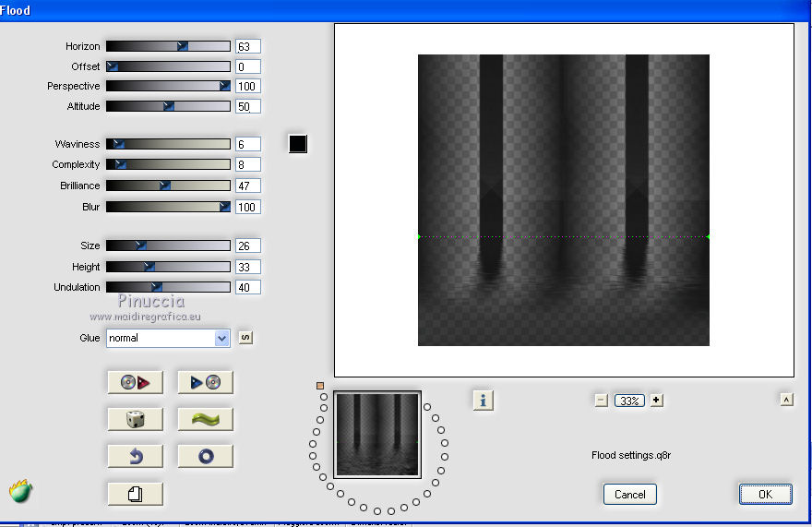Adjust the Perspective slider
The image size is (812, 527).
pyautogui.click(x=168, y=86)
